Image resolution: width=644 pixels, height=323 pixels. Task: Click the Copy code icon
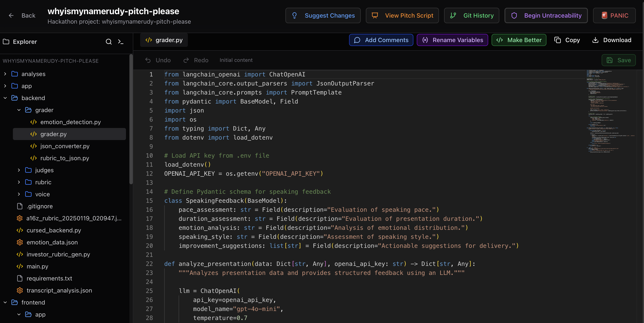pyautogui.click(x=558, y=40)
